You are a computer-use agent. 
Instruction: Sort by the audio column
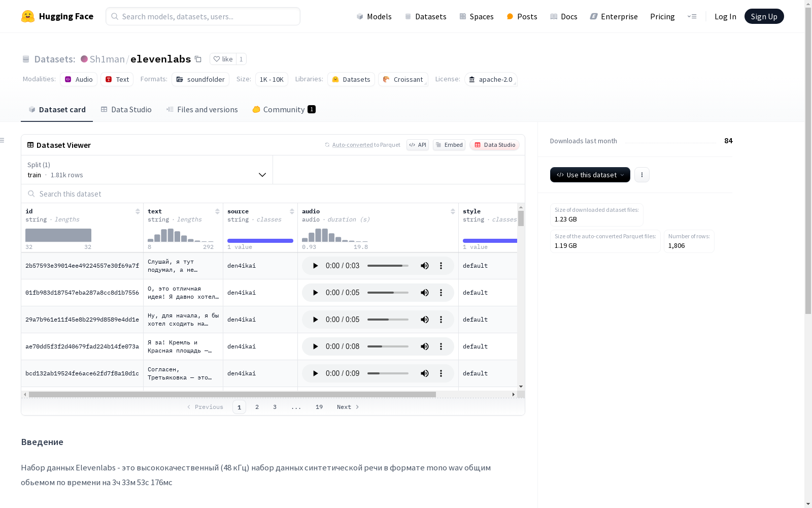453,211
